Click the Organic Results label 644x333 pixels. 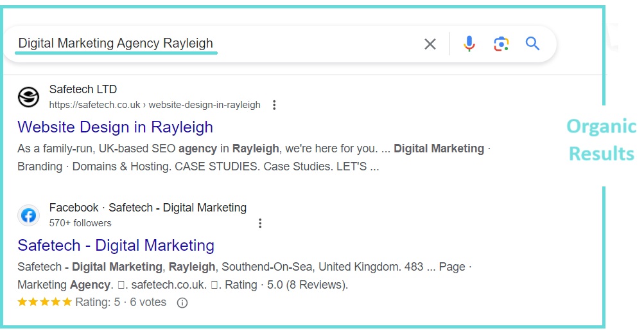[x=601, y=140]
